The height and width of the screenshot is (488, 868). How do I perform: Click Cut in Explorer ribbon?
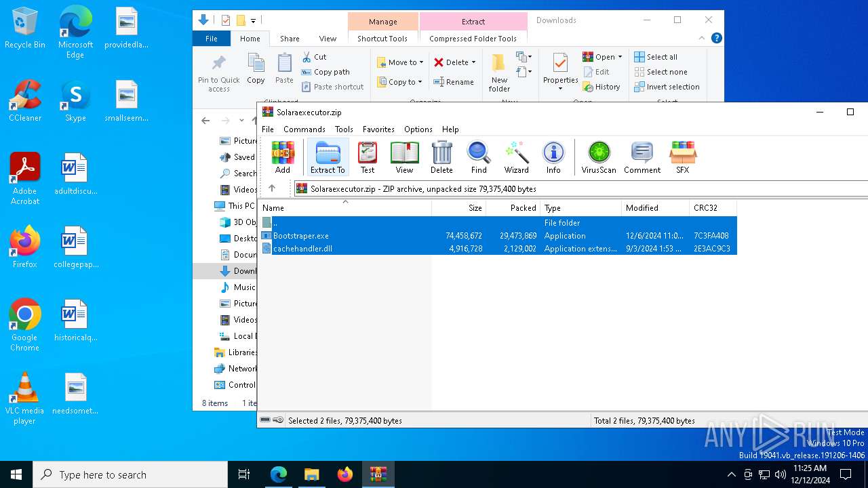pos(314,57)
